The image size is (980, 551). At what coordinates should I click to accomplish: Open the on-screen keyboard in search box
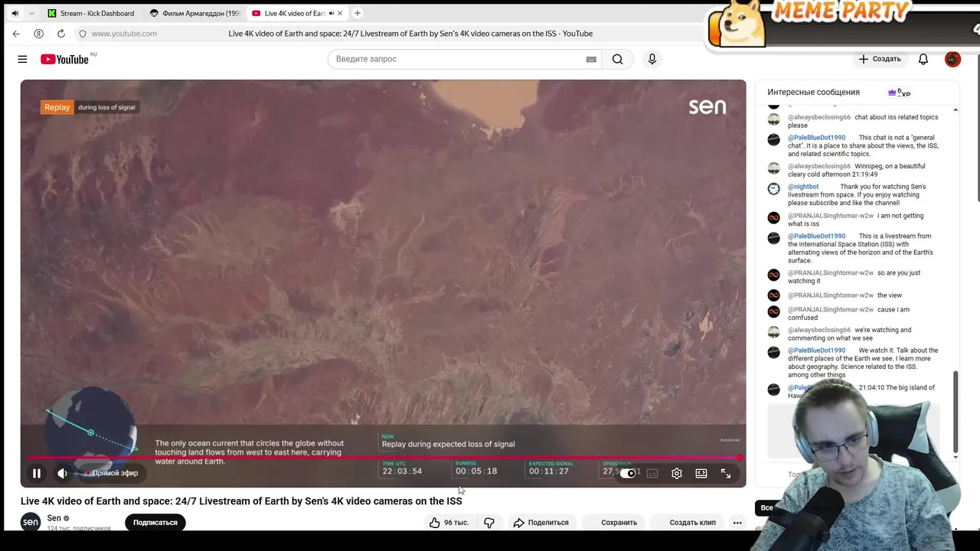(591, 59)
